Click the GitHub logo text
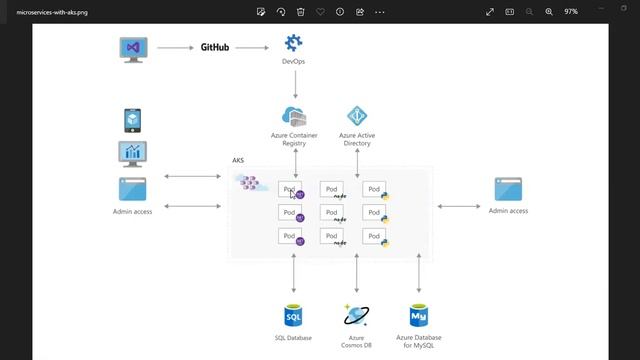The image size is (640, 360). [215, 47]
